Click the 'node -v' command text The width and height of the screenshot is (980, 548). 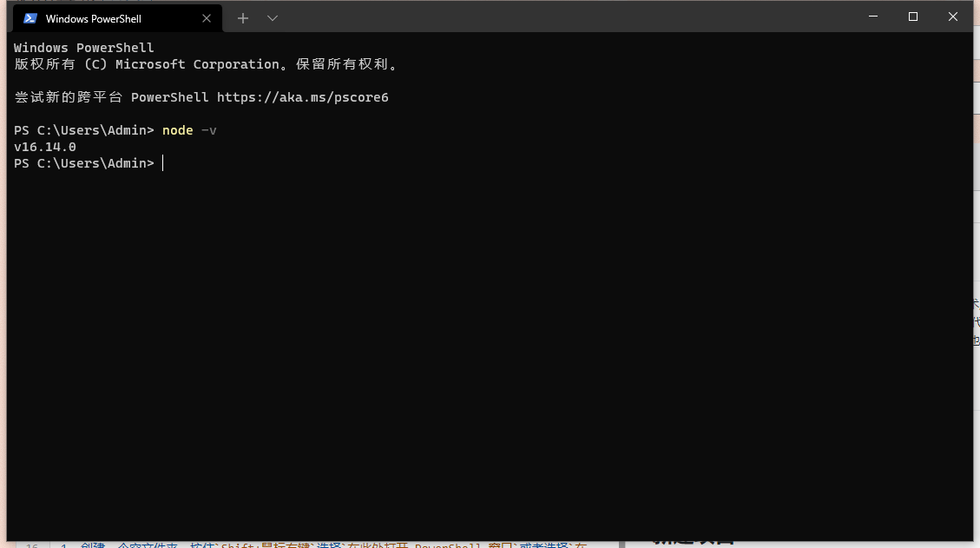click(x=189, y=130)
